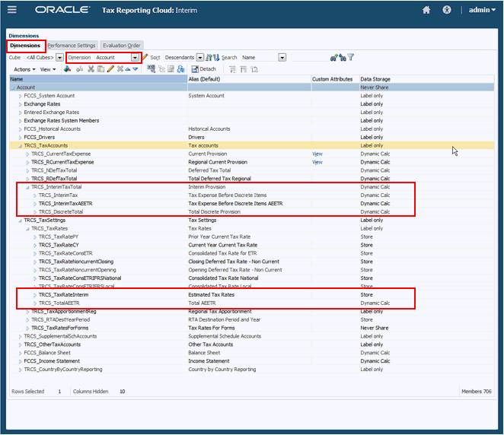The height and width of the screenshot is (435, 504).
Task: Focus the search text field
Action: coord(310,58)
